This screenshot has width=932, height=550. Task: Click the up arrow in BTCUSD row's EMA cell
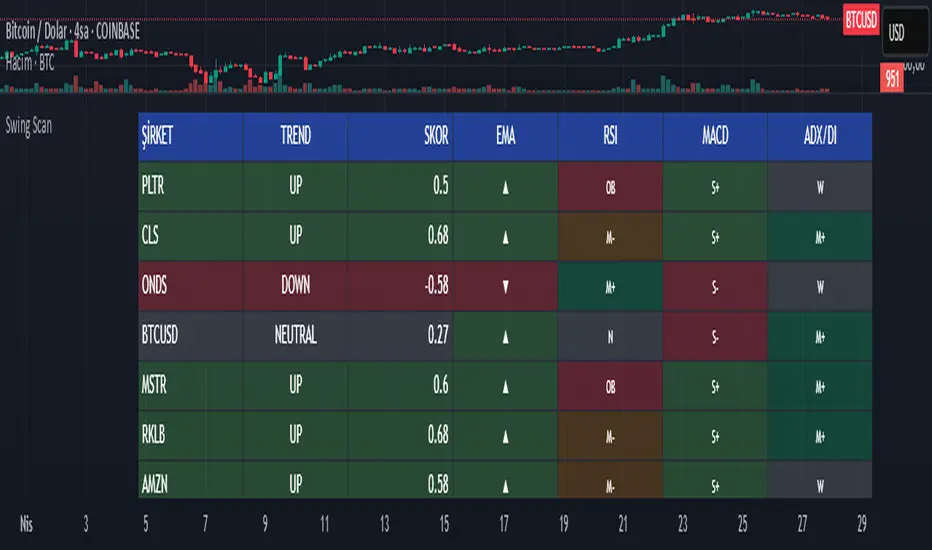pos(505,337)
